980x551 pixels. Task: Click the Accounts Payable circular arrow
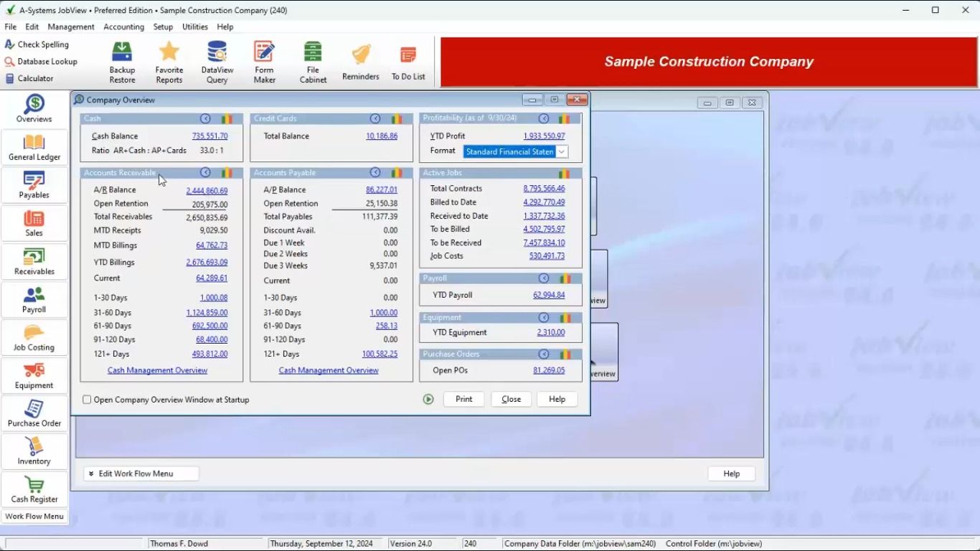tap(375, 173)
